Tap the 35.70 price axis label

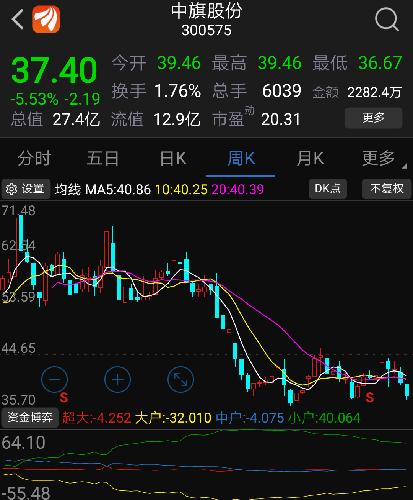18,400
